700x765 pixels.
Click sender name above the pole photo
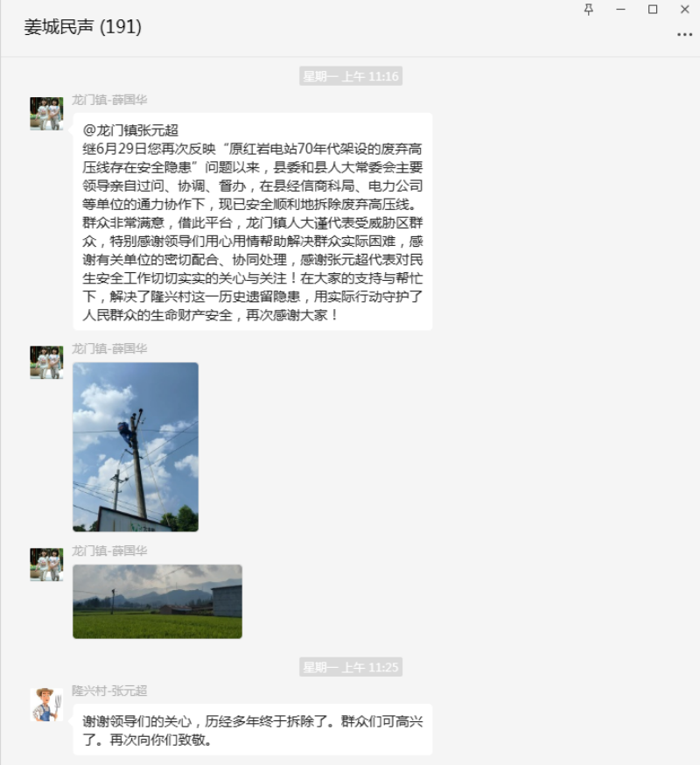[x=109, y=349]
